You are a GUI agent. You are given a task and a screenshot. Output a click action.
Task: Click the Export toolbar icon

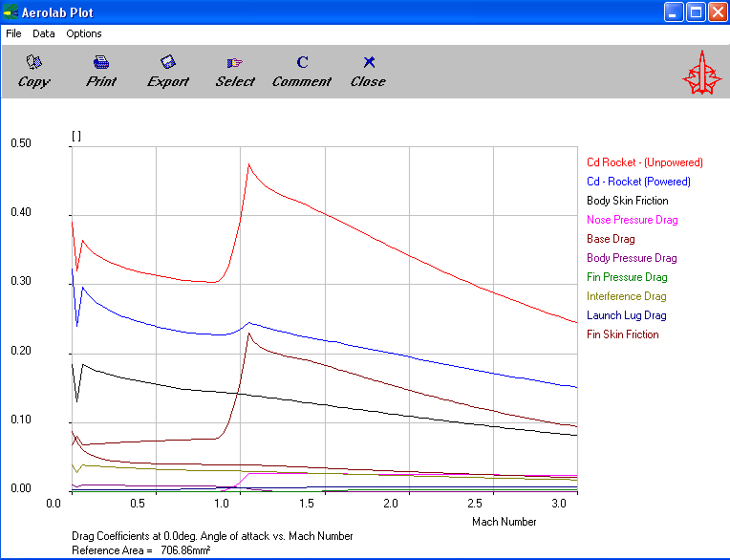point(167,61)
